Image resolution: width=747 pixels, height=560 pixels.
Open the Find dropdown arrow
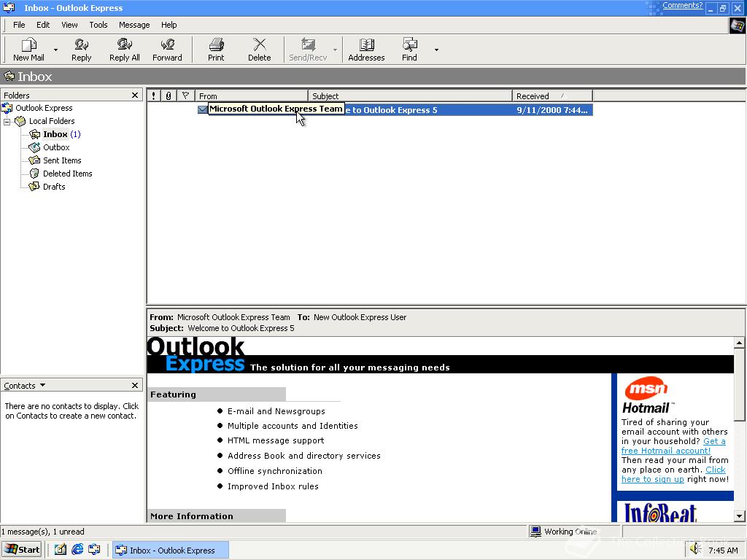tap(436, 50)
